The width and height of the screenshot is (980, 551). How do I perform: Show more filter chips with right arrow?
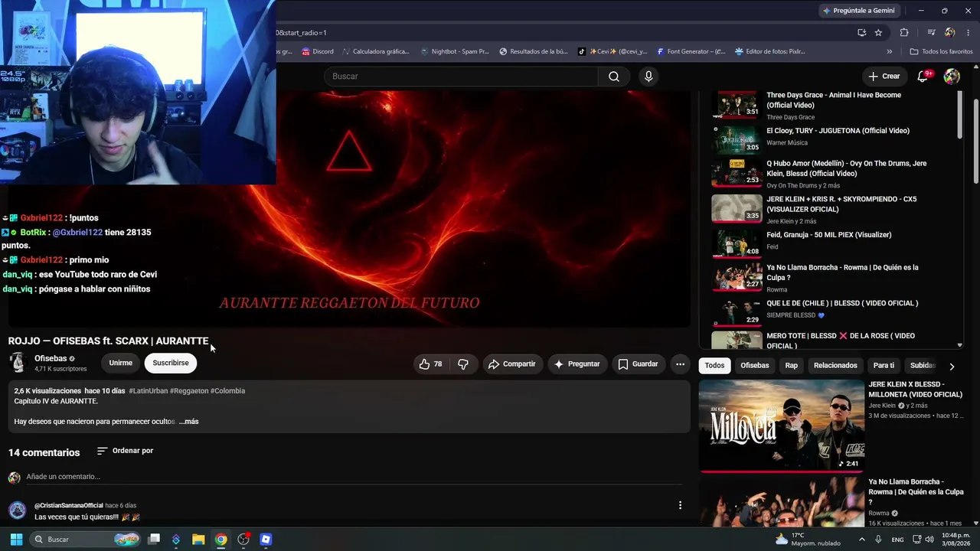tap(952, 367)
